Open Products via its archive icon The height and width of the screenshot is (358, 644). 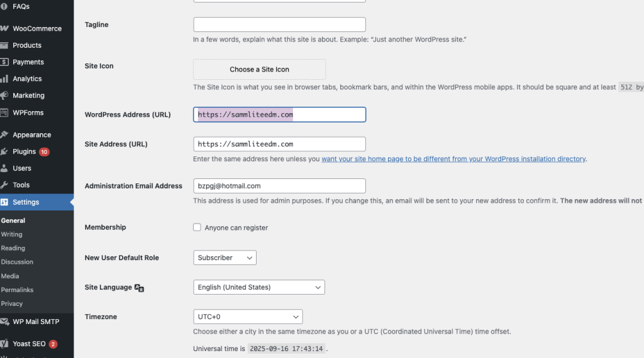(4, 45)
